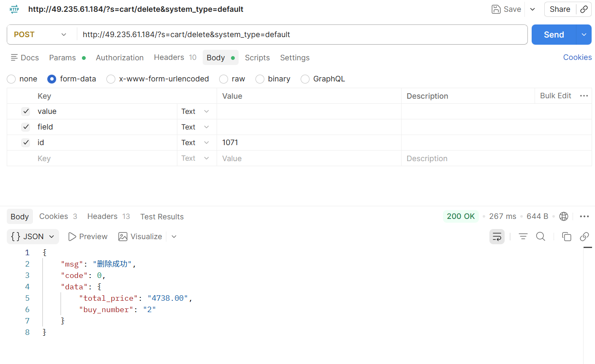Viewport: 595px width, 364px height.
Task: Change the value row Text type dropdown
Action: tap(196, 111)
